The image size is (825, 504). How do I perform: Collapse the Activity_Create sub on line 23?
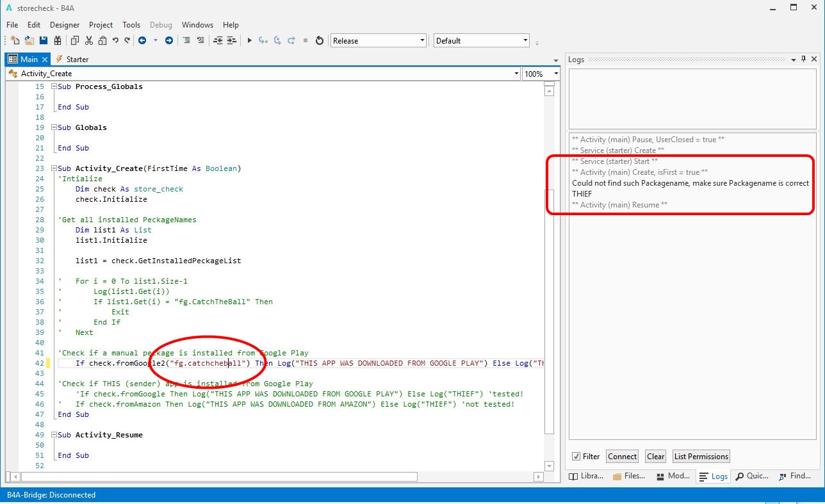pyautogui.click(x=54, y=168)
